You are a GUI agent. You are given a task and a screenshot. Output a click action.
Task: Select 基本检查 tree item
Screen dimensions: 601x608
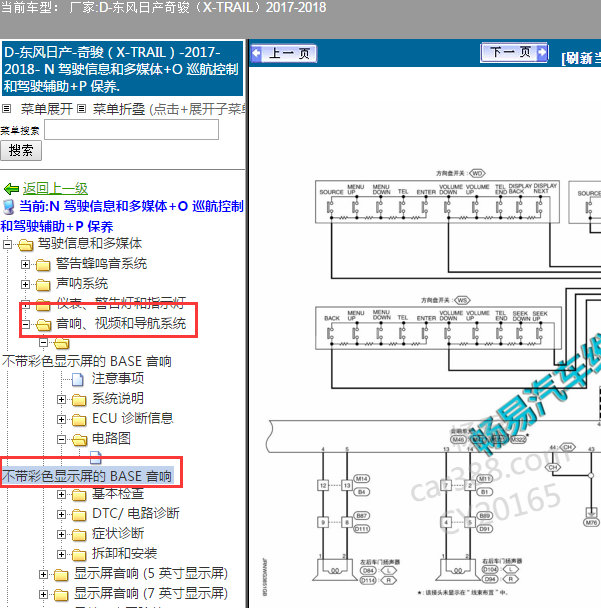pos(118,494)
